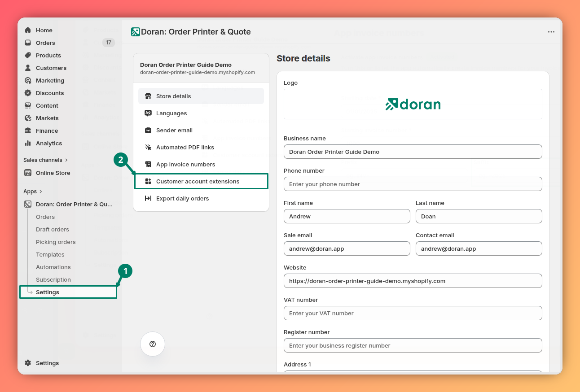
Task: Select Automated PDF links
Action: (x=201, y=147)
